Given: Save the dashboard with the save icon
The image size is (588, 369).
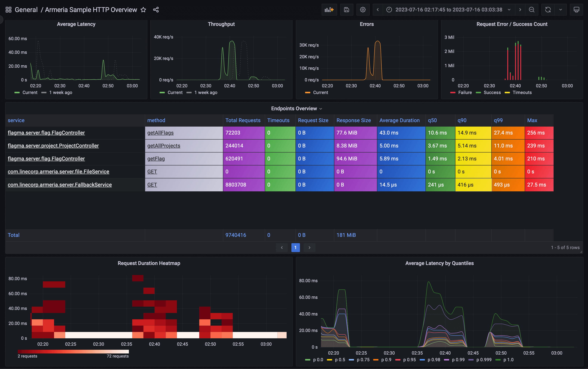Looking at the screenshot, I should pyautogui.click(x=346, y=10).
